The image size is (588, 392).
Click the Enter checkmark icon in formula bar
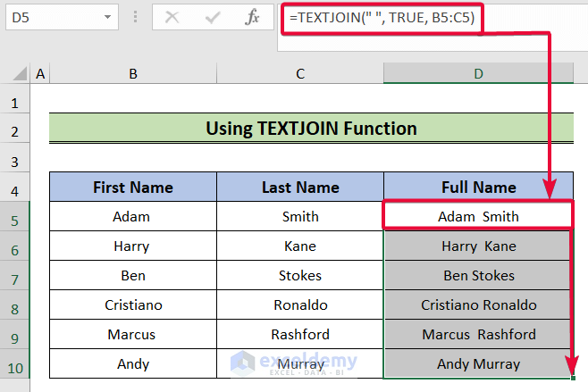(x=213, y=17)
